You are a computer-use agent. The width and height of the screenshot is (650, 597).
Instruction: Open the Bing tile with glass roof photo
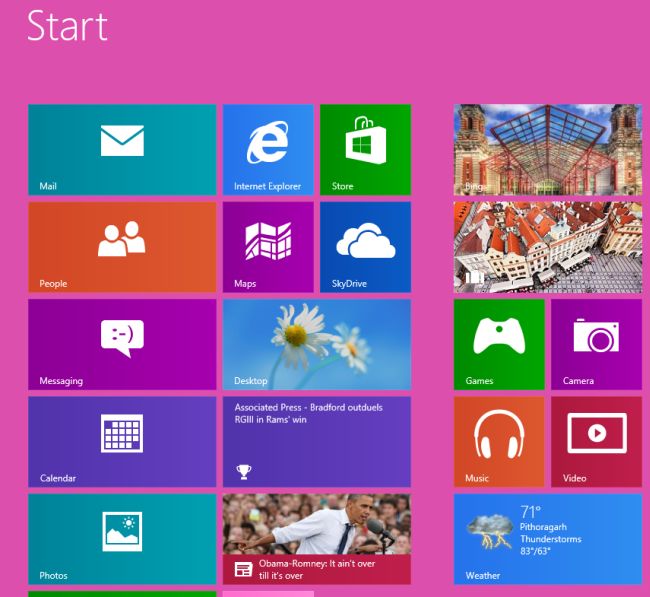point(548,150)
